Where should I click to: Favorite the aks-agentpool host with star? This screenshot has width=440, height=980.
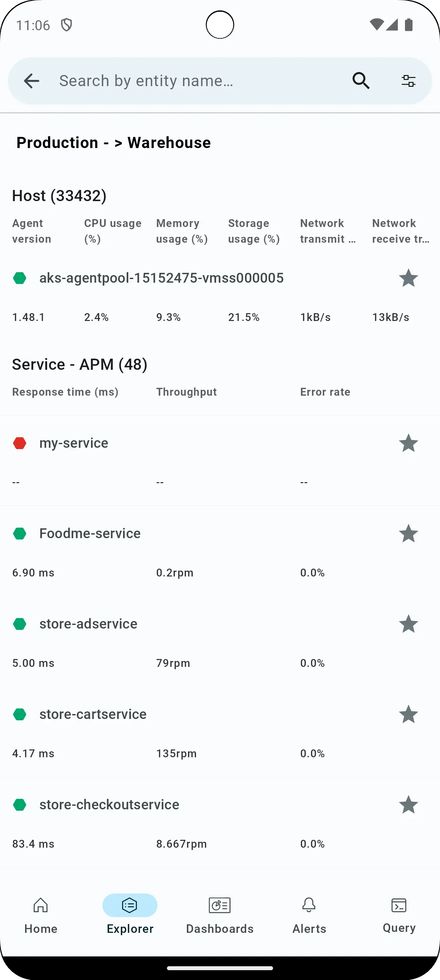coord(408,278)
